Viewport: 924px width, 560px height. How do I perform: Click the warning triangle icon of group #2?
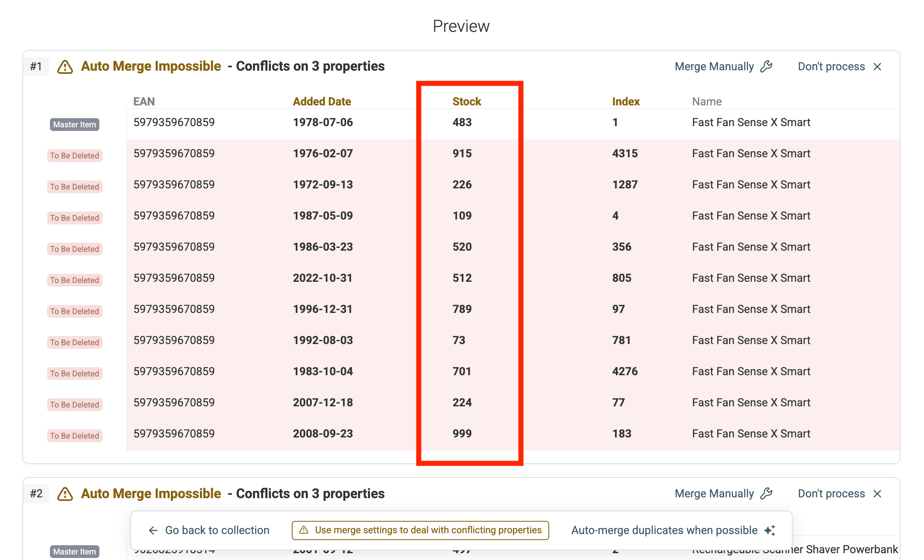point(65,494)
